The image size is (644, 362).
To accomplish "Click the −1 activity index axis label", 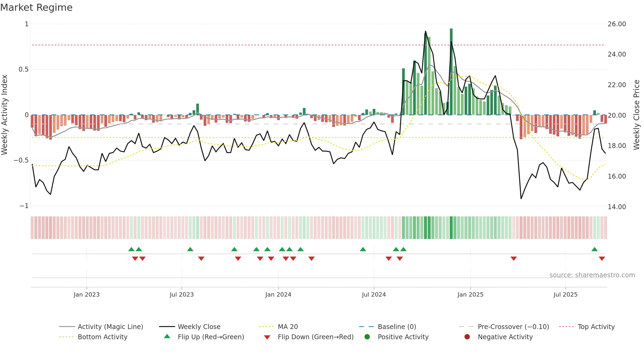I will (24, 206).
